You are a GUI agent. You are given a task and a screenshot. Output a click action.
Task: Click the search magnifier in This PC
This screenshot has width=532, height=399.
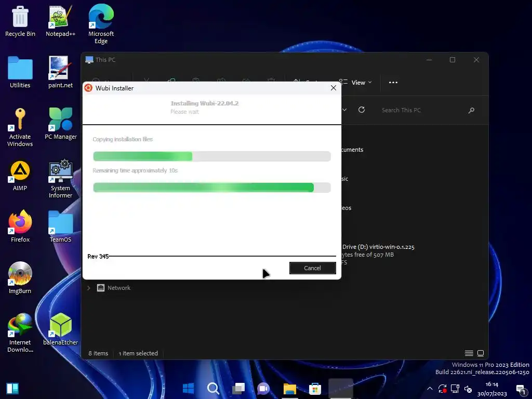[471, 110]
